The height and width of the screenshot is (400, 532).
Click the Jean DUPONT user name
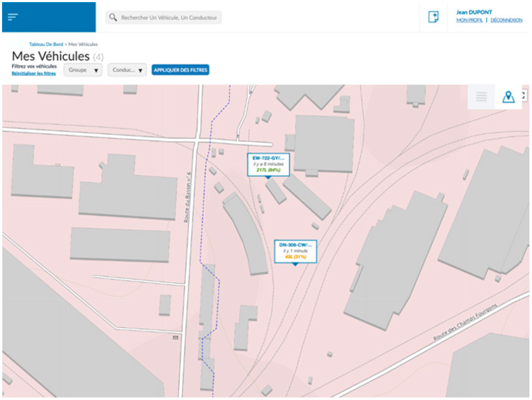point(474,12)
